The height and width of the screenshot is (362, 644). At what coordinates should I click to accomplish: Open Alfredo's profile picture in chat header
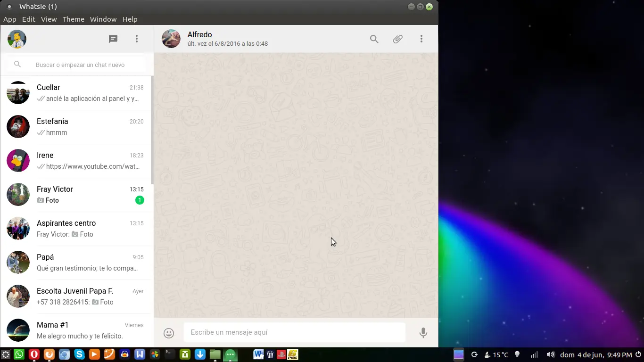click(x=171, y=39)
